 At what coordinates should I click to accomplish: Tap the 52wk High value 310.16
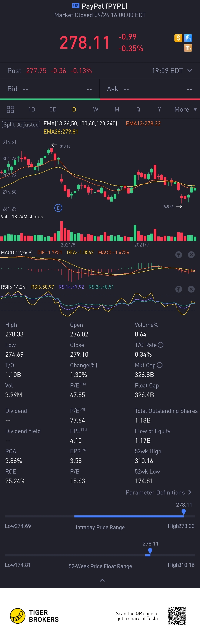click(x=144, y=461)
